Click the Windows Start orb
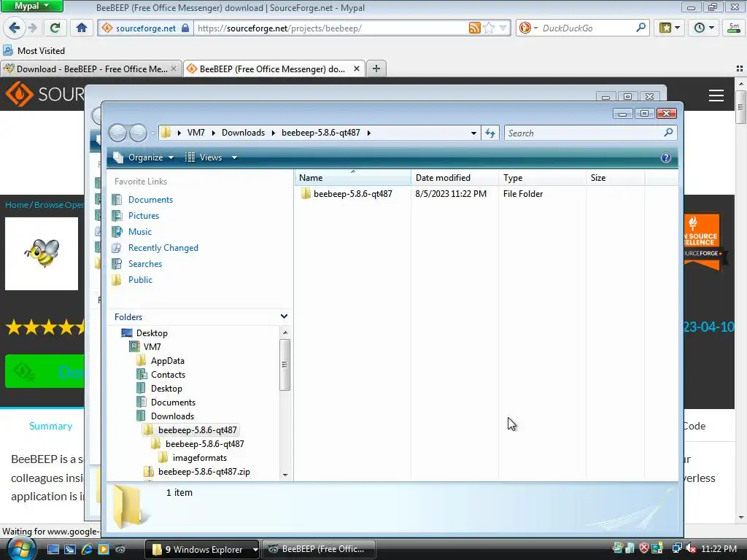This screenshot has width=747, height=560. pyautogui.click(x=21, y=548)
